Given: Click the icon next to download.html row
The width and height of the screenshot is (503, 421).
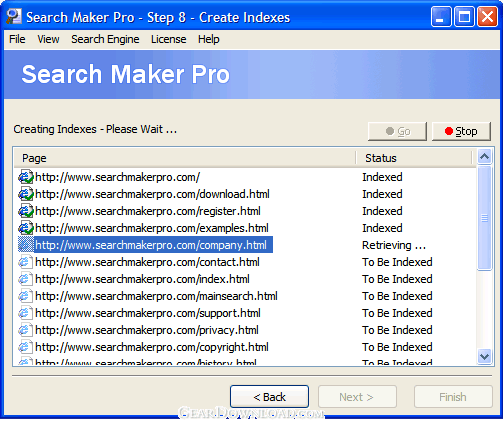Looking at the screenshot, I should coord(26,194).
